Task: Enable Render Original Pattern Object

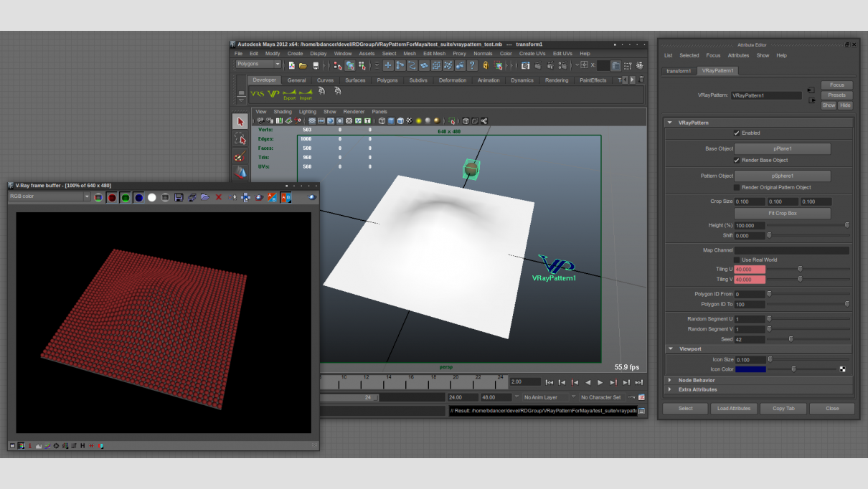Action: click(x=737, y=187)
